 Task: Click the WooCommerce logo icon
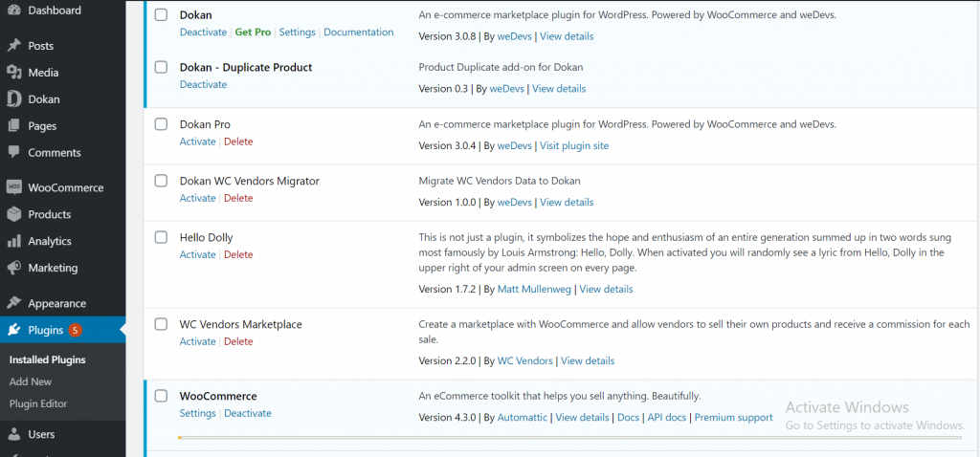click(x=13, y=187)
